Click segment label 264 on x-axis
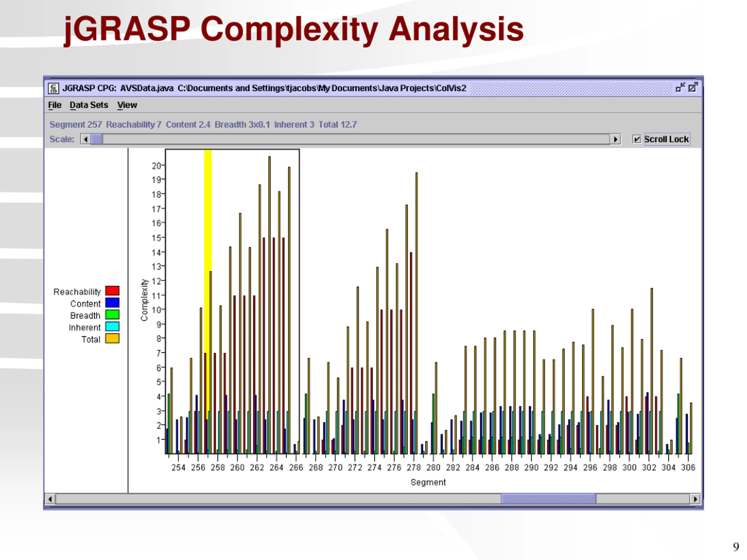This screenshot has height=560, width=747. point(276,468)
